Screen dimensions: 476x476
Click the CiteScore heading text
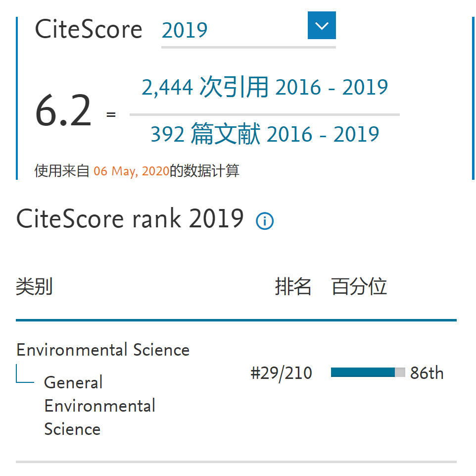[x=89, y=29]
